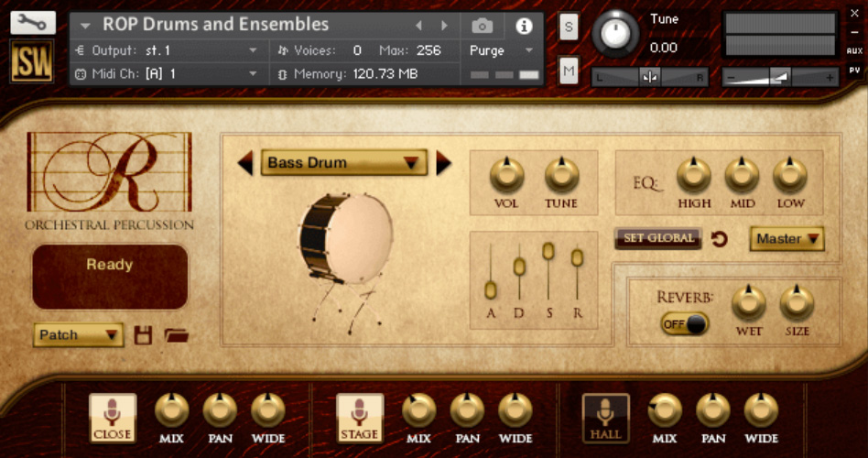Click the Attack (A) envelope slider

pos(491,290)
